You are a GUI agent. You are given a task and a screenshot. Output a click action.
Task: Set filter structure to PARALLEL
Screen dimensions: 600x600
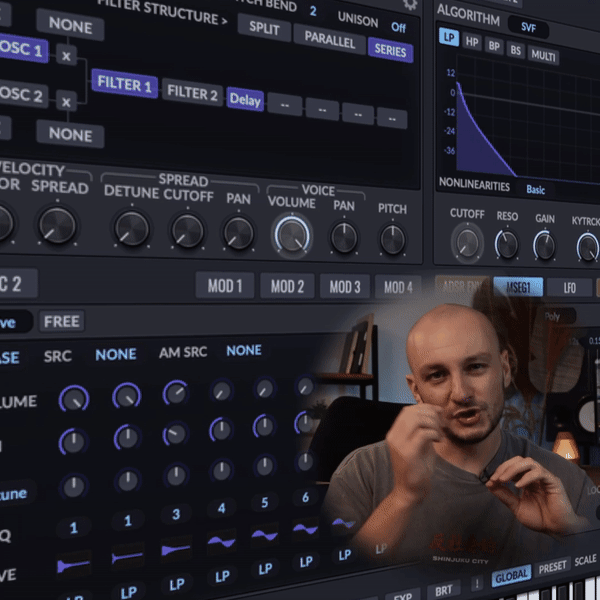click(330, 39)
